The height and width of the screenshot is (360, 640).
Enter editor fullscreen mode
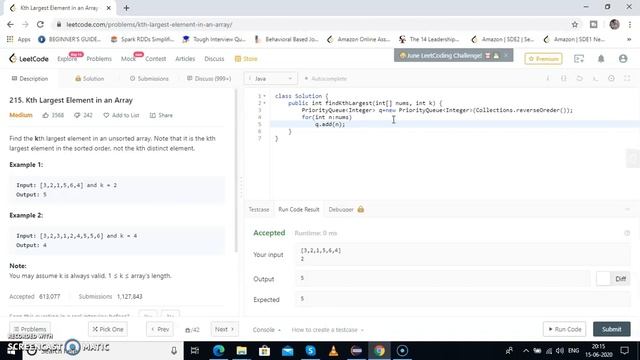pos(627,78)
